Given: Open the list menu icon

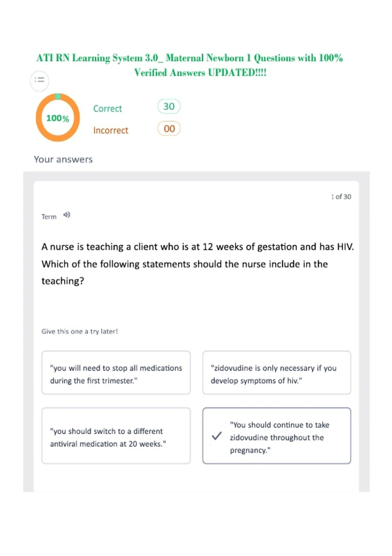Looking at the screenshot, I should click(40, 80).
